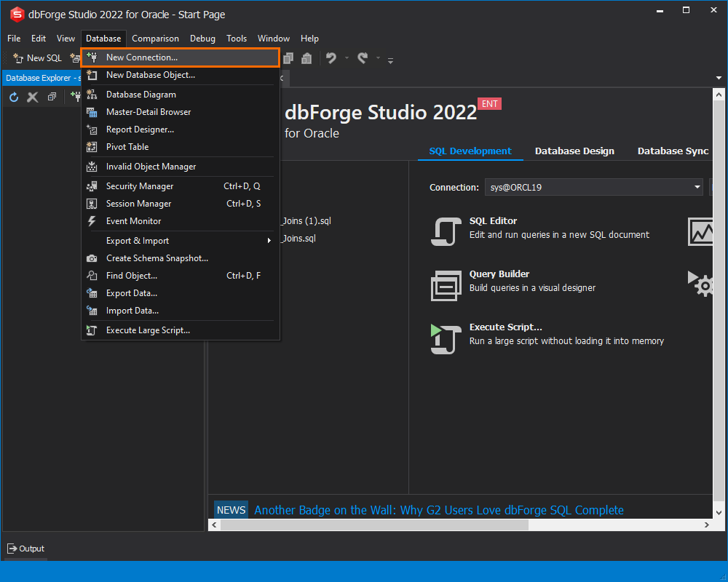Open the redo history dropdown arrow
This screenshot has height=582, width=728.
[378, 58]
